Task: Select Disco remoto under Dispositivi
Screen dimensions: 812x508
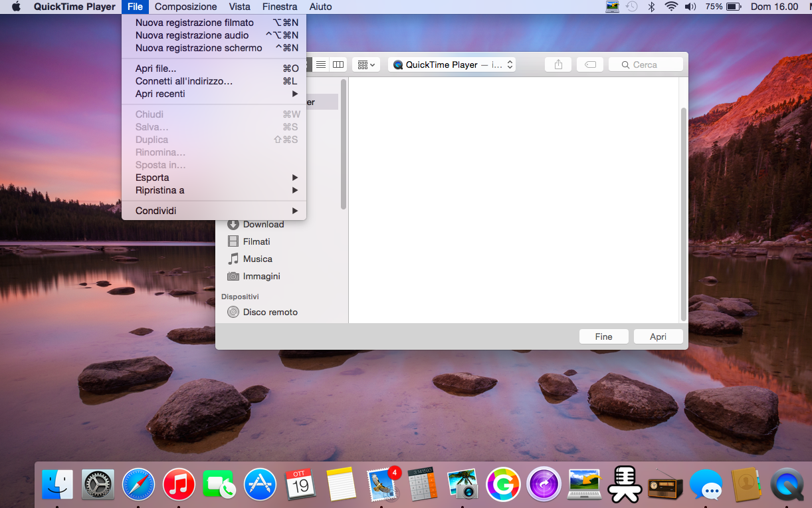Action: coord(270,312)
